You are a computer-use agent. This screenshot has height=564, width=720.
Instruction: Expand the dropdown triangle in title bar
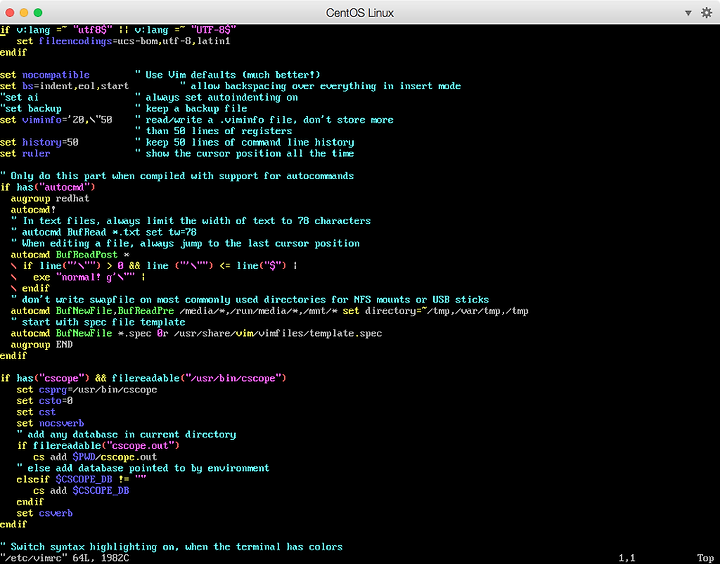coord(688,13)
